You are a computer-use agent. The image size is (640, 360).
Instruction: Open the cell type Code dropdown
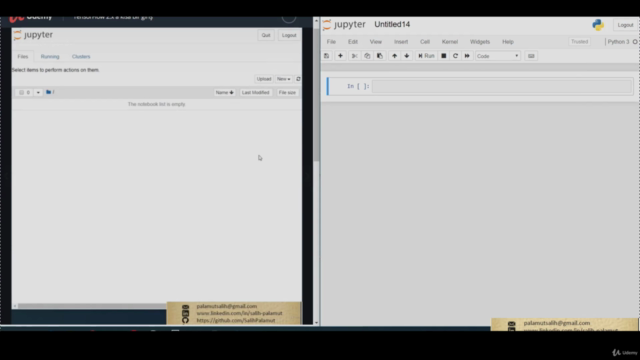point(498,56)
